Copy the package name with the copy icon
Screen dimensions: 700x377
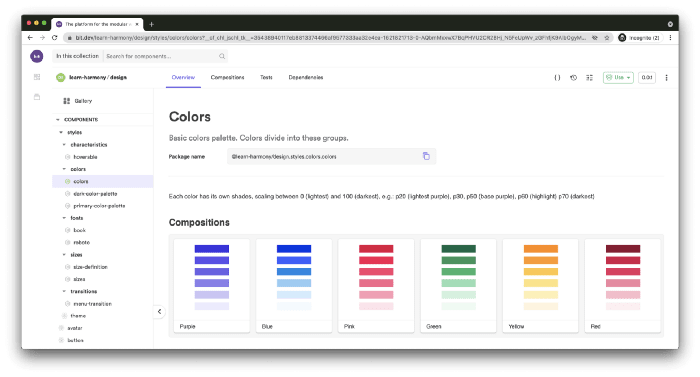coord(426,156)
